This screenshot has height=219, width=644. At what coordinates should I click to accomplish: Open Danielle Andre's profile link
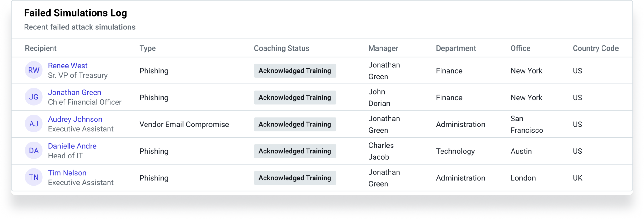[x=72, y=146]
